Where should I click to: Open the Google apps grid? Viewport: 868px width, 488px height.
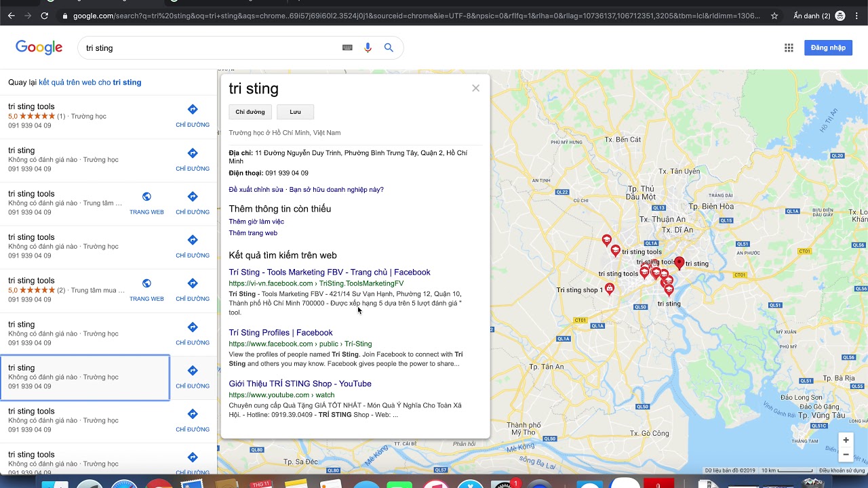coord(789,47)
